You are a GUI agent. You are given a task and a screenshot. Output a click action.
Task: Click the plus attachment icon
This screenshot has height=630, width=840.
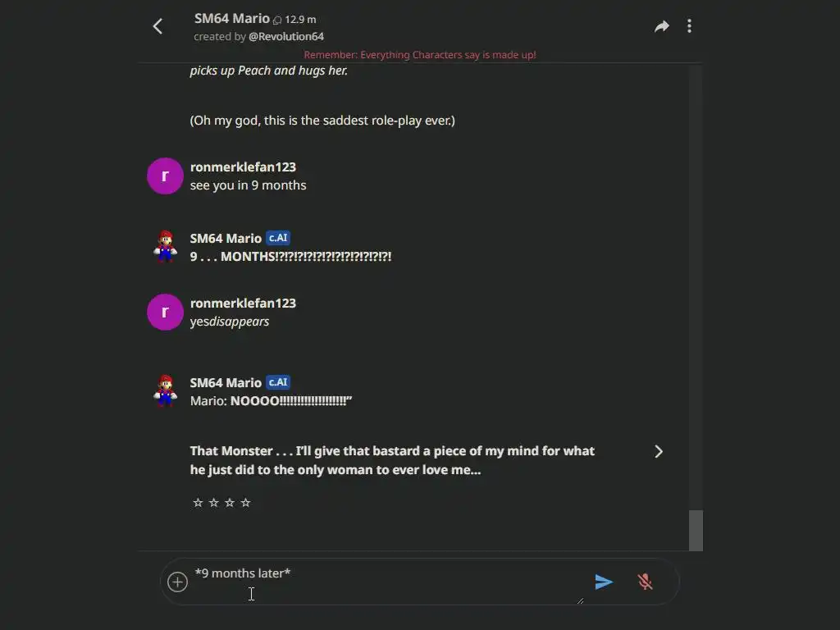[177, 582]
